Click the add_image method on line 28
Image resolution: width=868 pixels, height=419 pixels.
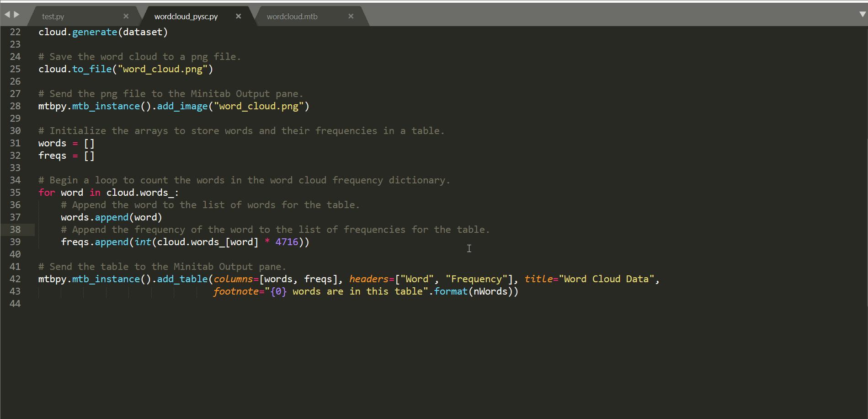click(182, 106)
